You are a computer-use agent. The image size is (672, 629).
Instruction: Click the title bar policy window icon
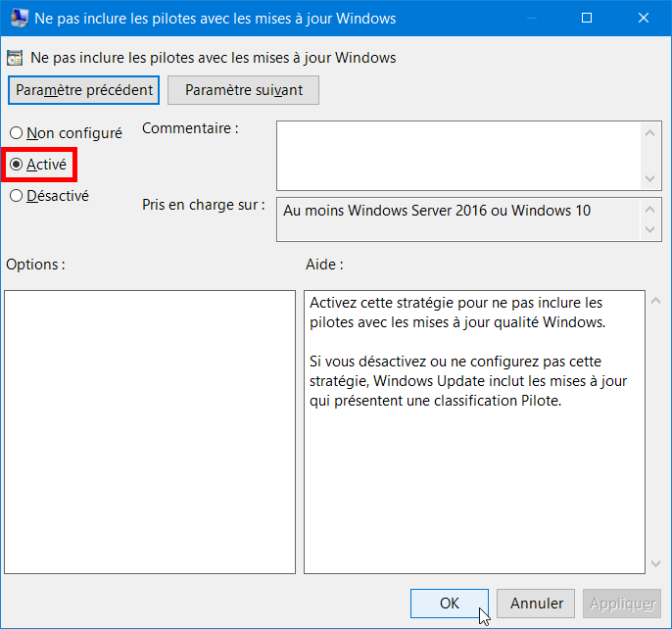(19, 18)
